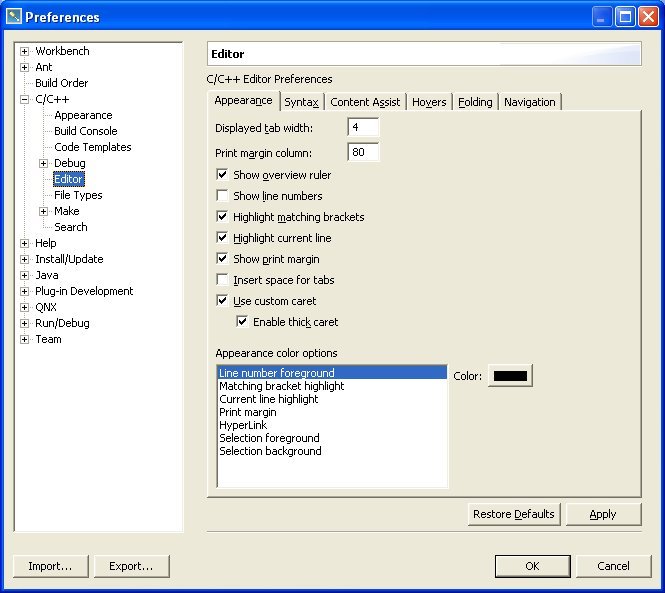Disable the Enable thick caret option
Screen dimensions: 665x593
[x=242, y=322]
